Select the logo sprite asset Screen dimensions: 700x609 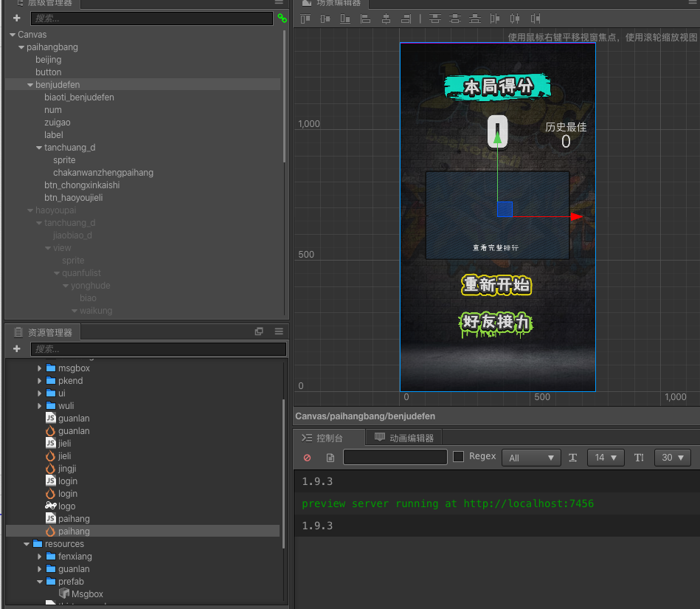[60, 506]
